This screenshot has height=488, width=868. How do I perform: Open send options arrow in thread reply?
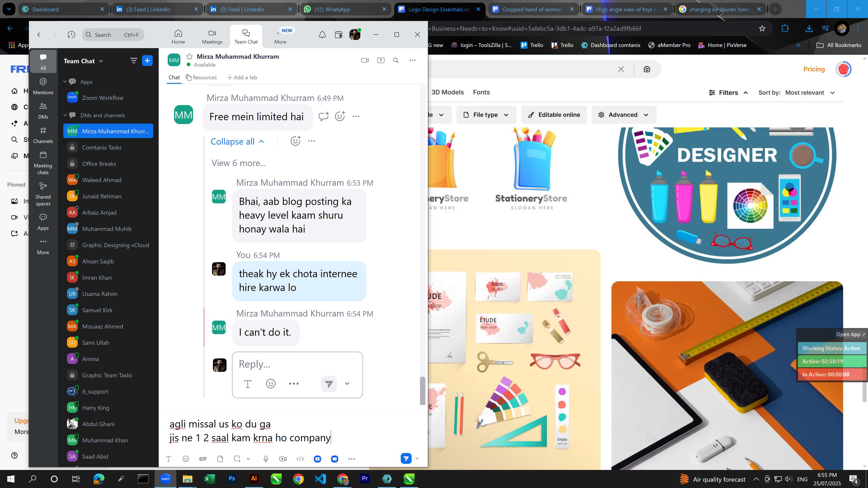347,384
